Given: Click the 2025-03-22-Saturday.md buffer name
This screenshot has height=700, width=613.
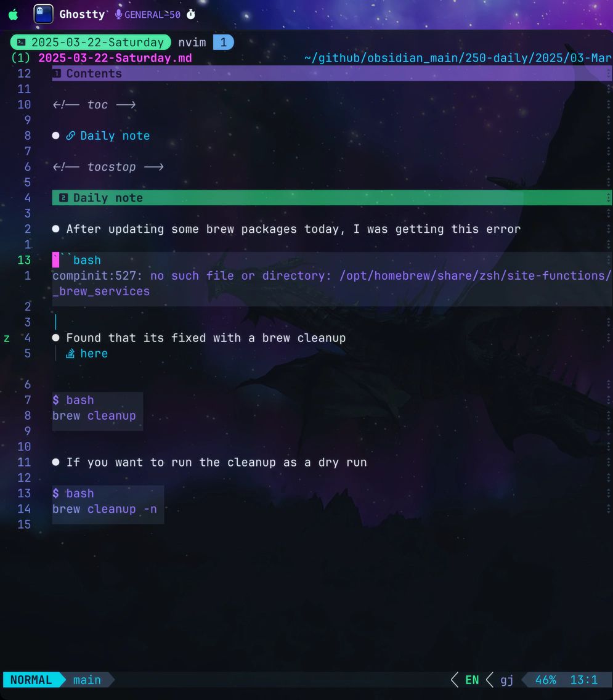Looking at the screenshot, I should point(115,58).
